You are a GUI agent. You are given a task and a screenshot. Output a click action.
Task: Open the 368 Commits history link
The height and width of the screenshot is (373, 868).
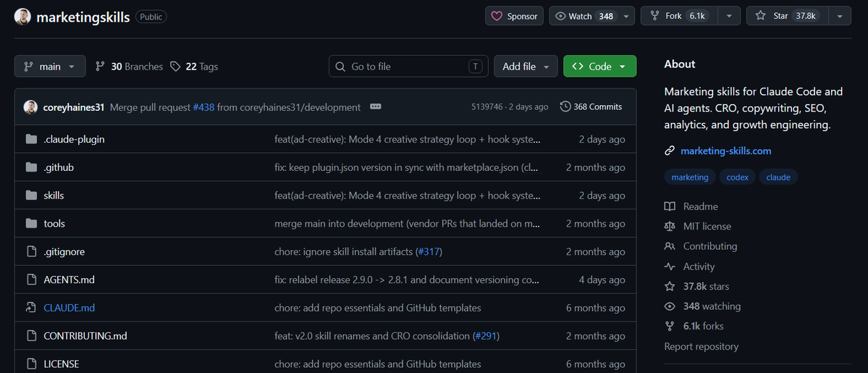tap(591, 106)
